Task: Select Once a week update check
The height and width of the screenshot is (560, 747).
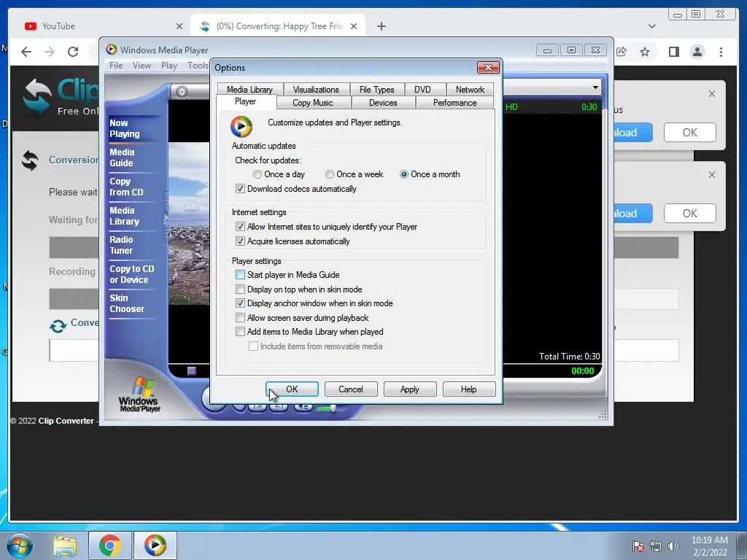Action: [x=329, y=174]
